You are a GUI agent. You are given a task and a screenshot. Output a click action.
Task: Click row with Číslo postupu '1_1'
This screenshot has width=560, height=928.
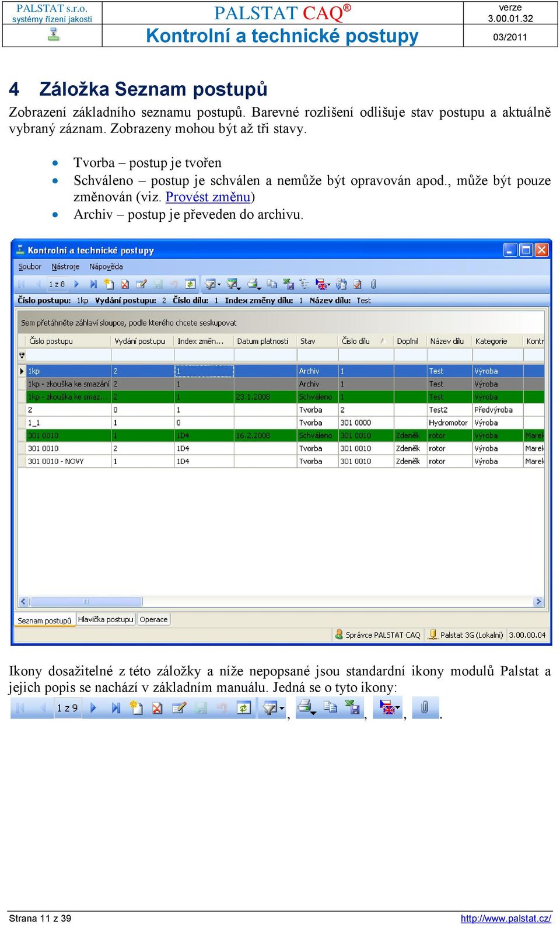282,423
